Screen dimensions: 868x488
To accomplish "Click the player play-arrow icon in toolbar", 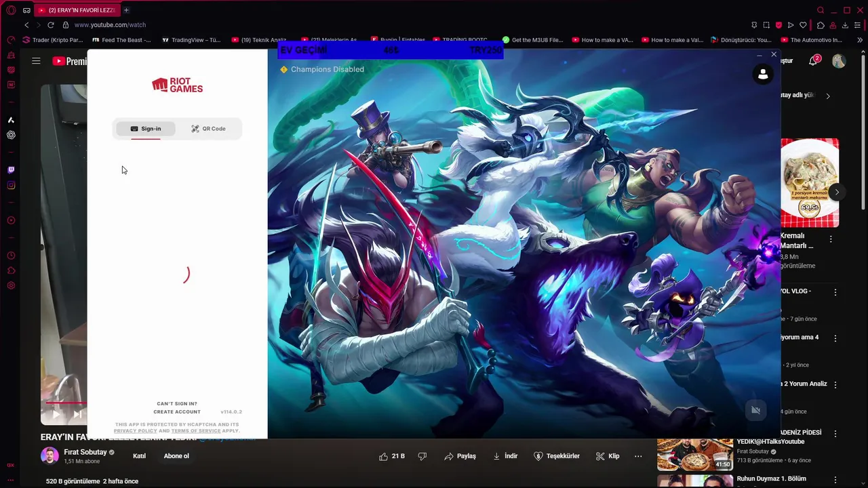I will 791,25.
